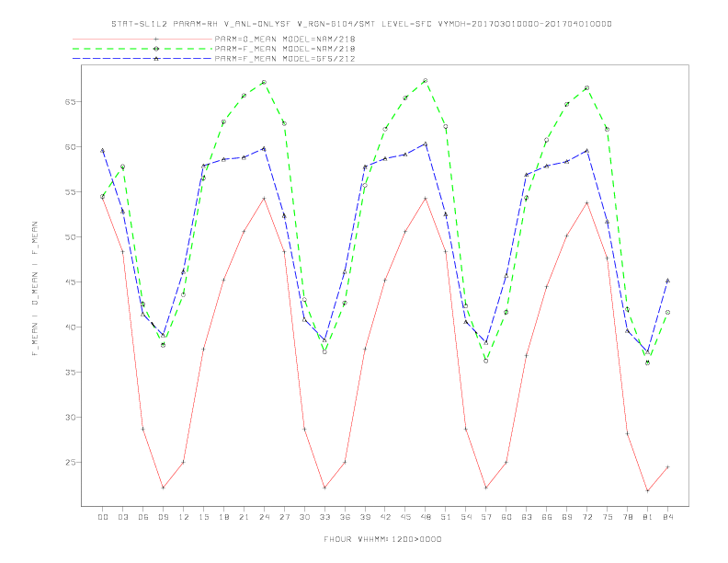Click x-axis tick label 00

point(103,517)
